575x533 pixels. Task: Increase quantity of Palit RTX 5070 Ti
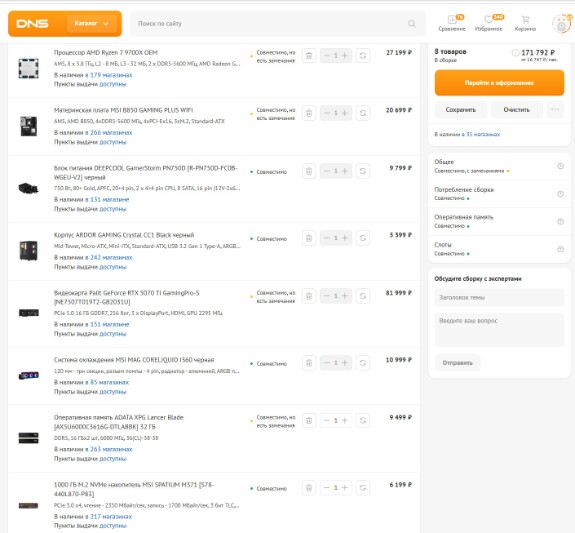[x=345, y=296]
